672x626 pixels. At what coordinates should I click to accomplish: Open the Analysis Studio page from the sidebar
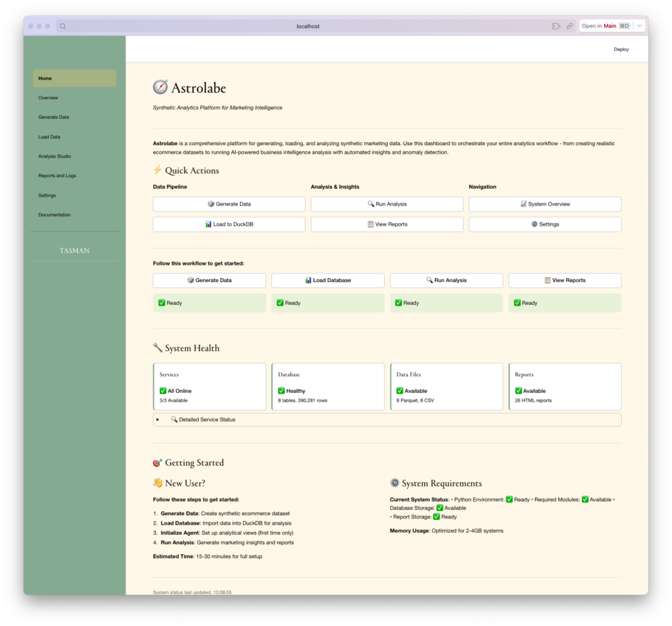(54, 156)
